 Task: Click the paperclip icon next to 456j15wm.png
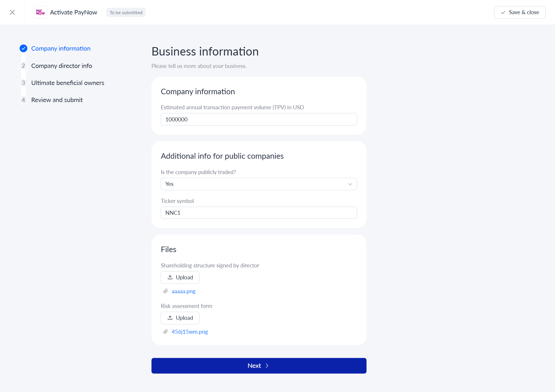pyautogui.click(x=165, y=332)
